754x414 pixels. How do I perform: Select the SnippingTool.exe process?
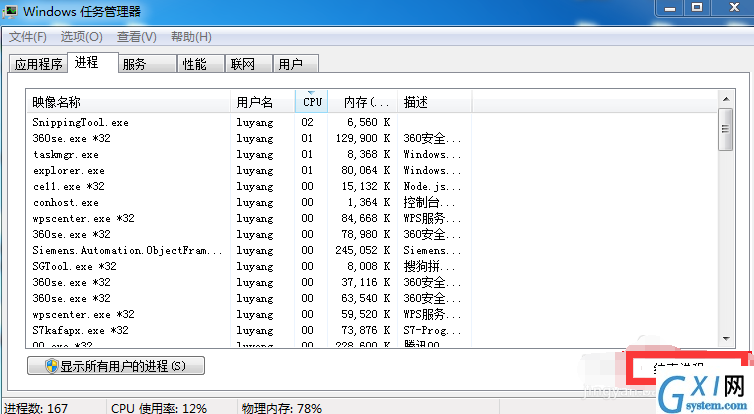coord(249,123)
